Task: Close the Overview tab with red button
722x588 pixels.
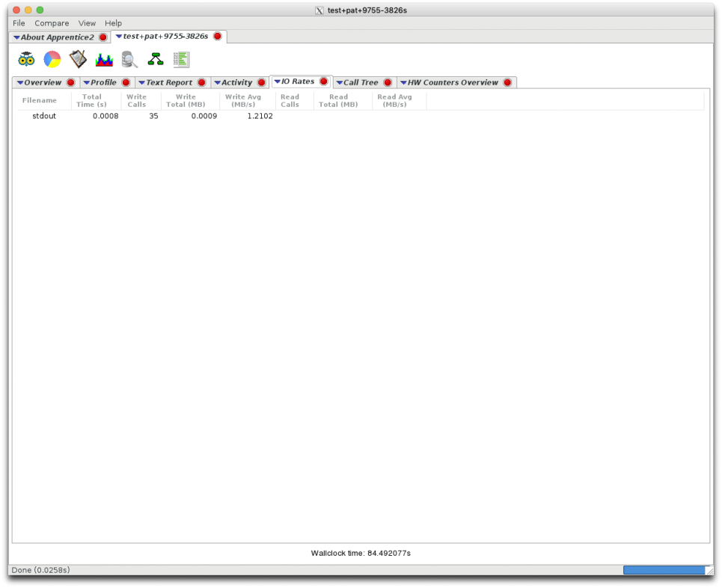Action: point(70,82)
